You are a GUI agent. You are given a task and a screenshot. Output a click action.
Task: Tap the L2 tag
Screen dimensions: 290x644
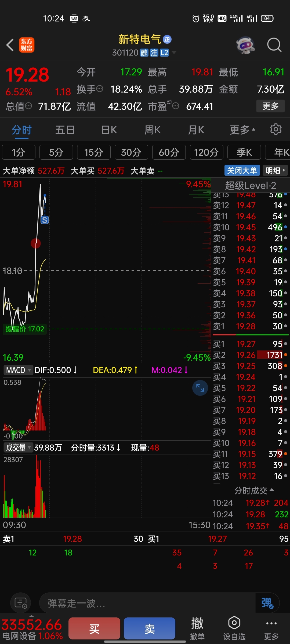coord(164,53)
